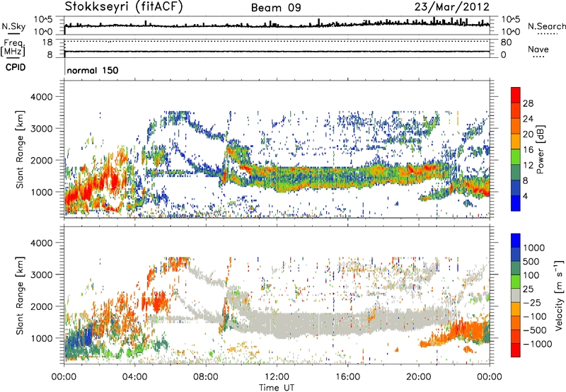Click the Velocity [m s-1] colorbar title
This screenshot has width=566, height=392.
click(x=559, y=295)
